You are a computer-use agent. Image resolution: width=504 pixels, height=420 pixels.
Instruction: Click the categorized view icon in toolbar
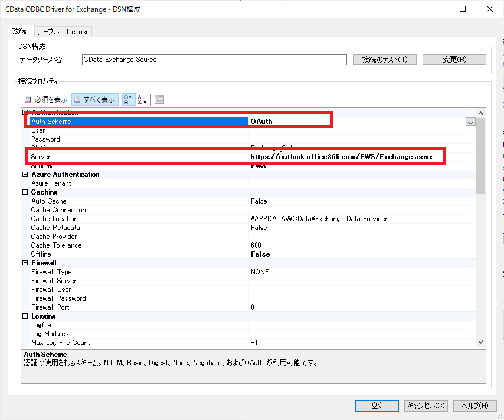(x=129, y=100)
